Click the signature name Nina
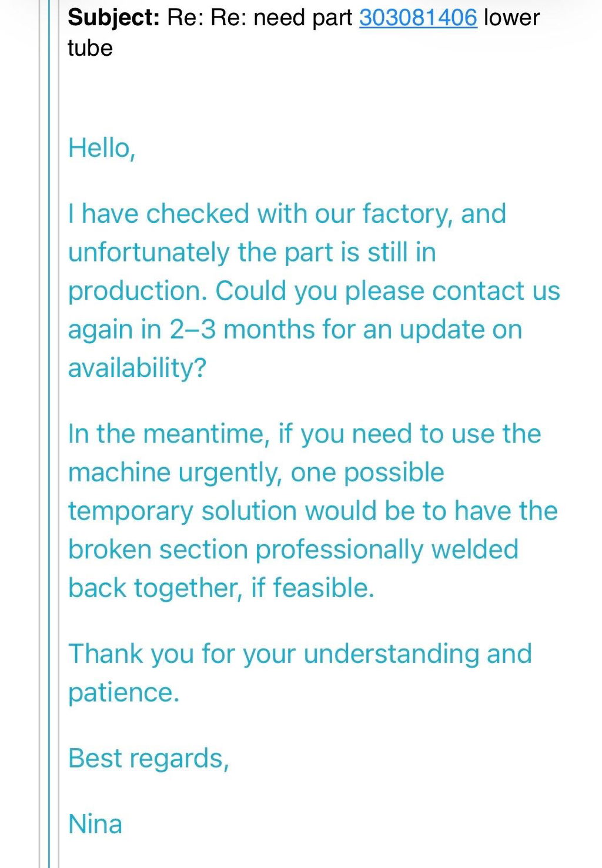The height and width of the screenshot is (868, 602). coord(95,825)
